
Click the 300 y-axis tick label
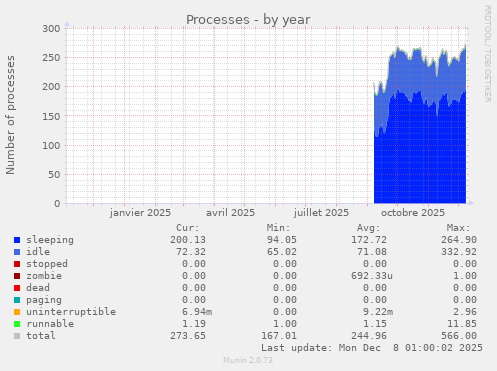[x=51, y=28]
